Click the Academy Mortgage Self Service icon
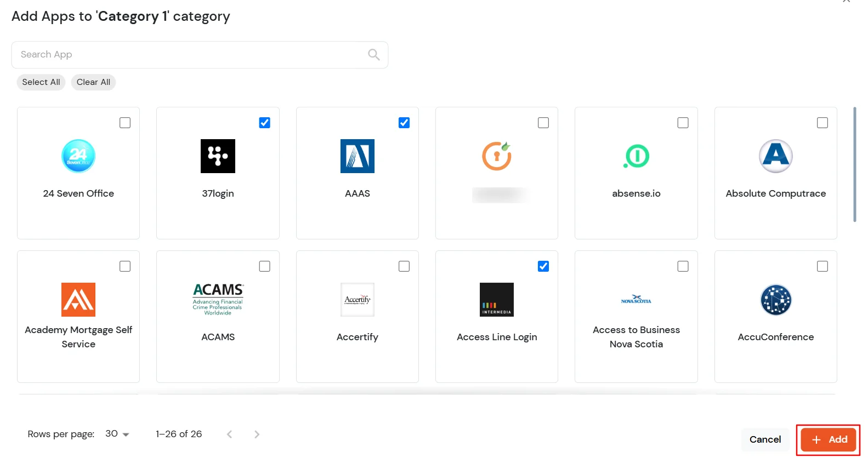This screenshot has width=868, height=458. pyautogui.click(x=78, y=300)
